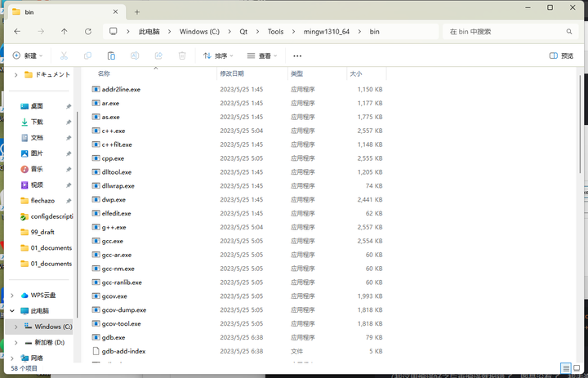
Task: Toggle the 预览 preview pane
Action: click(x=561, y=56)
